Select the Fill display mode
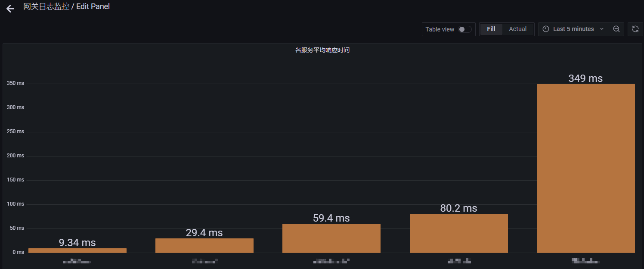Screen dimensions: 644x269 point(491,29)
